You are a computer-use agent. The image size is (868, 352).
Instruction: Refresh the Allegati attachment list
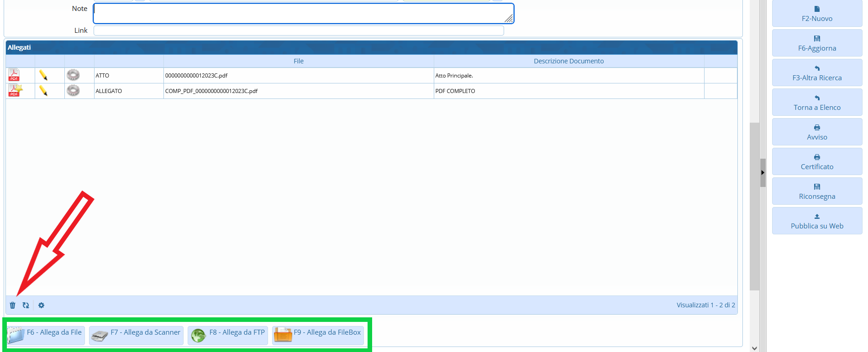click(x=26, y=305)
